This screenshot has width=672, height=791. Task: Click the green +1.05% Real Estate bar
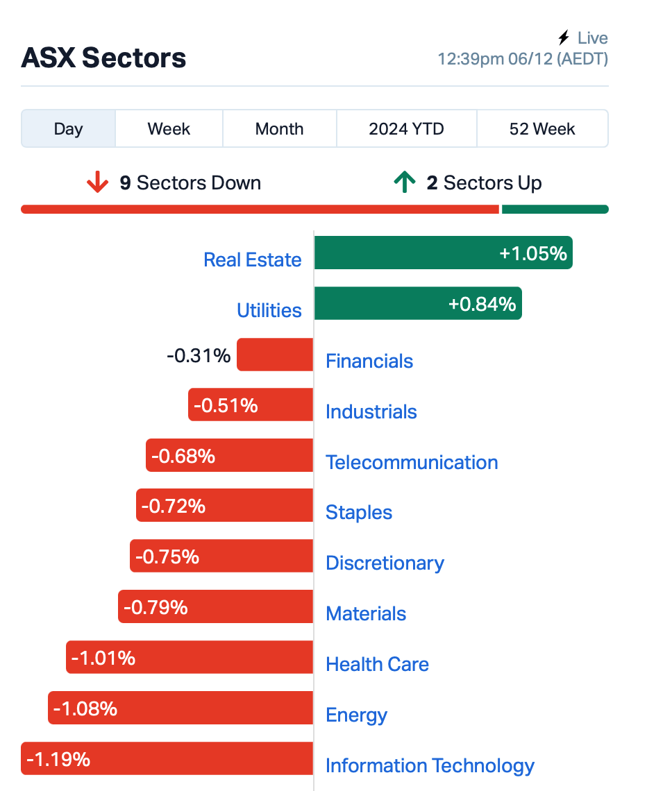tap(444, 253)
